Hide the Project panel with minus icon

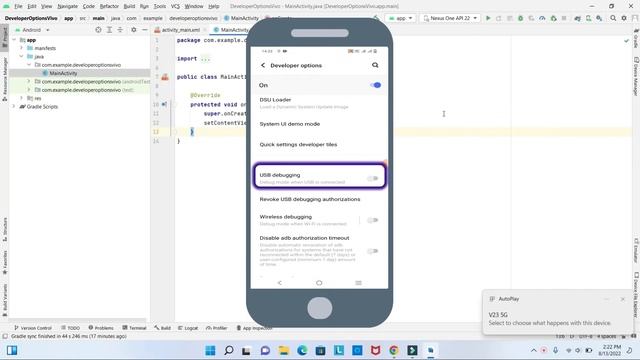pyautogui.click(x=144, y=30)
